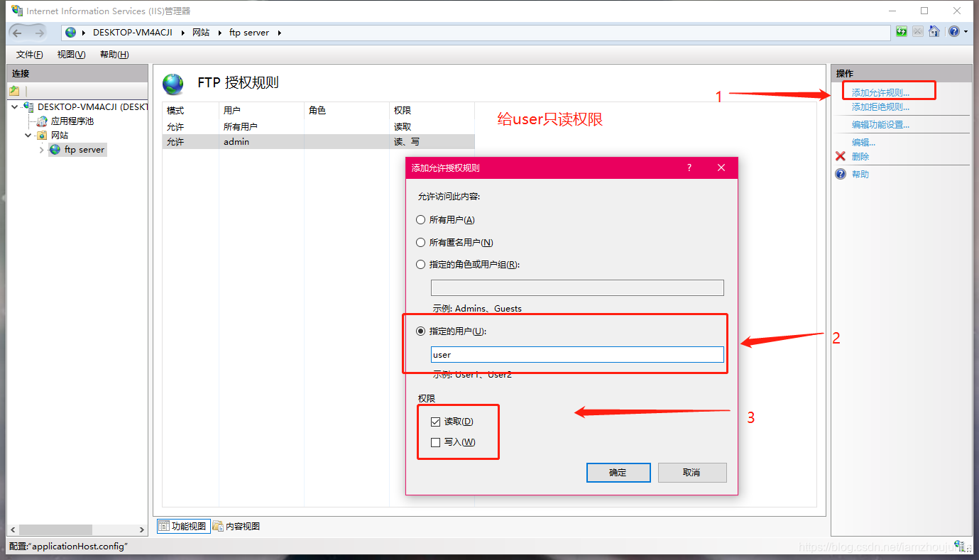Select the 所有用户 rule row
Viewport: 979px width, 560px height.
click(x=318, y=127)
